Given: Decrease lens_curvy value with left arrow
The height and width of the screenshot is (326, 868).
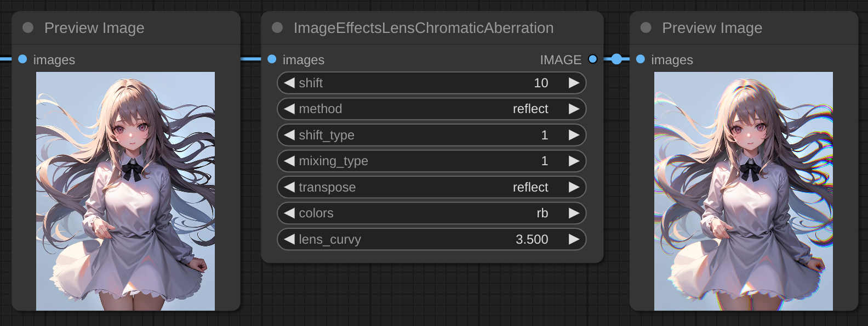Looking at the screenshot, I should 289,239.
